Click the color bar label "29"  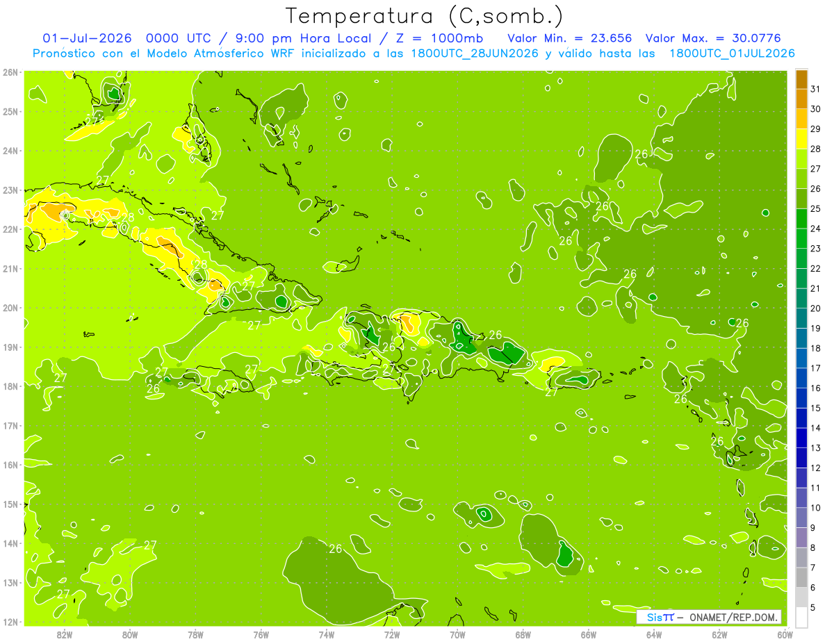[815, 129]
